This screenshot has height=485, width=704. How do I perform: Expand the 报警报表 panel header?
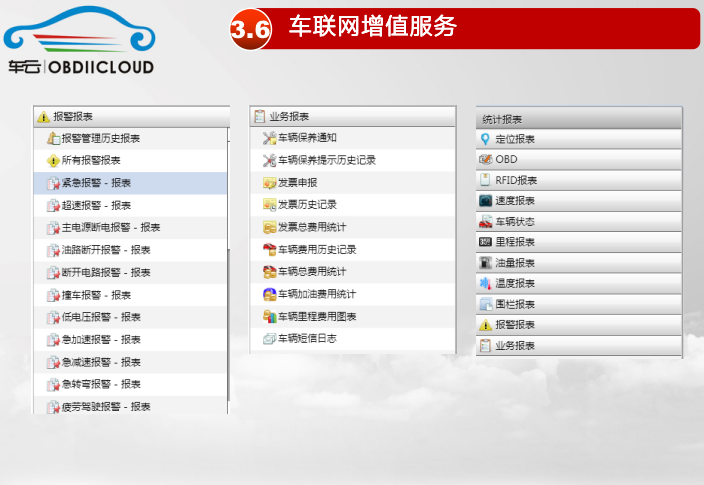130,117
